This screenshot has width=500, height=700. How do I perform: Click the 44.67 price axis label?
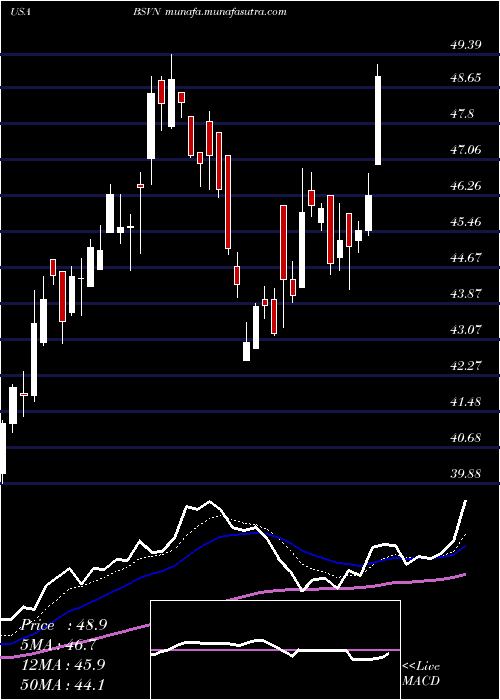[465, 258]
